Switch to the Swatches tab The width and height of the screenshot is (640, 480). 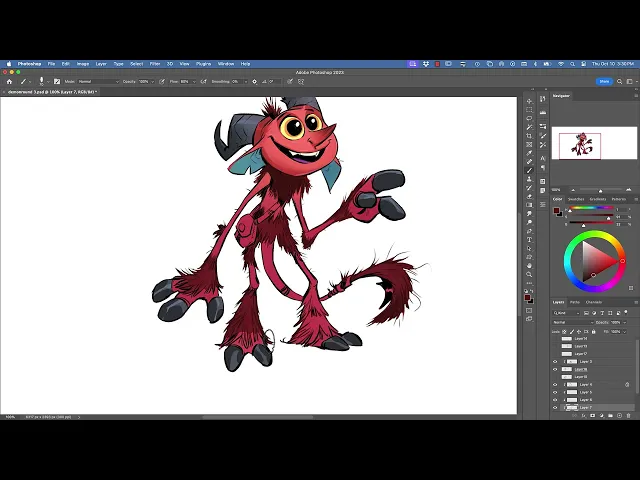click(x=576, y=199)
